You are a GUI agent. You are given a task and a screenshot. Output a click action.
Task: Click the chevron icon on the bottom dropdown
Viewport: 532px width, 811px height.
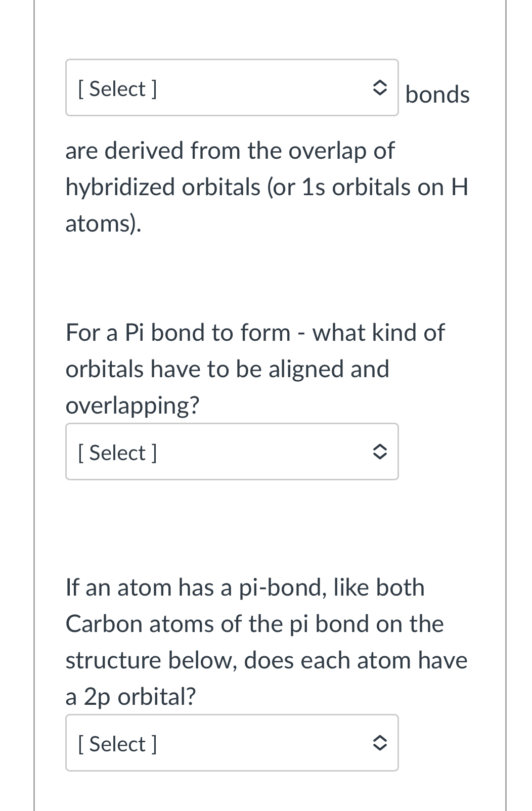[x=380, y=743]
